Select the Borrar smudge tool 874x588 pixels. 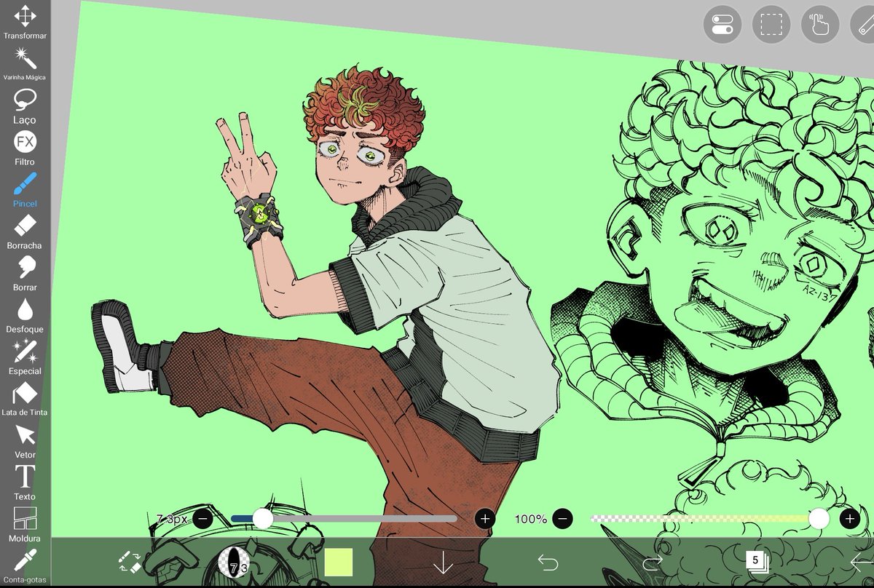tap(25, 274)
